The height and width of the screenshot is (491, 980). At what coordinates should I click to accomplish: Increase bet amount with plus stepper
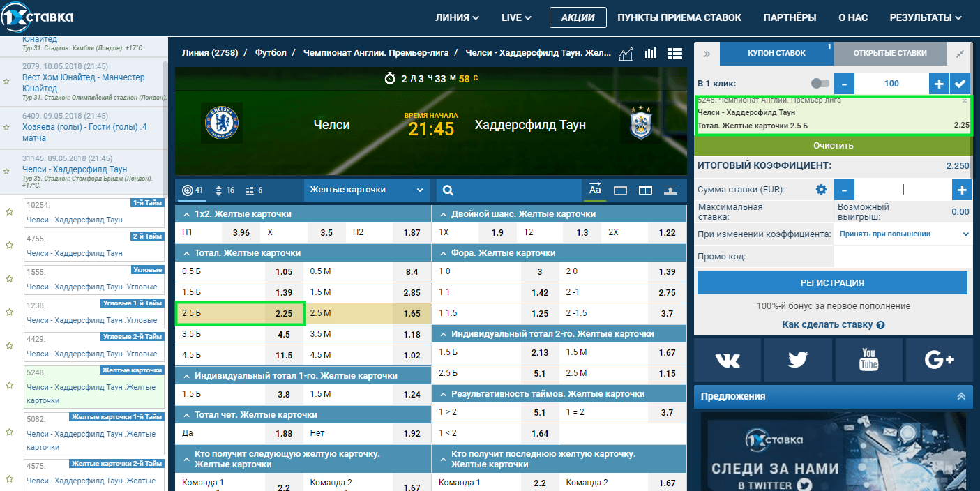(x=962, y=190)
